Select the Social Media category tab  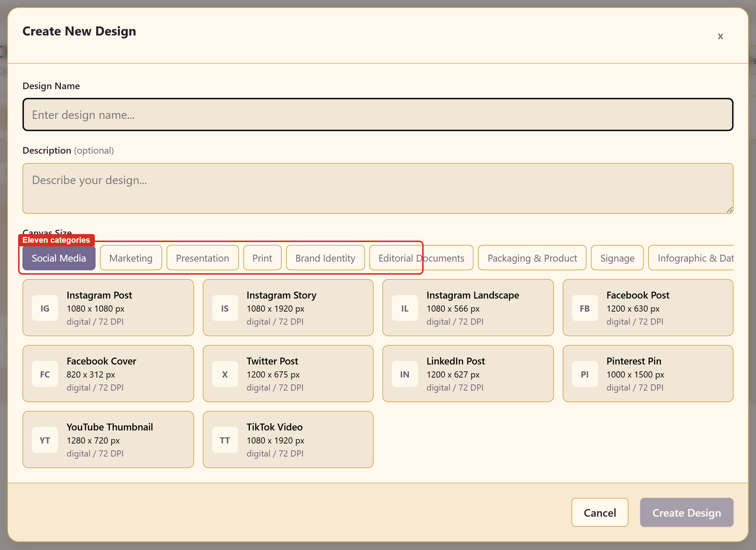tap(59, 258)
